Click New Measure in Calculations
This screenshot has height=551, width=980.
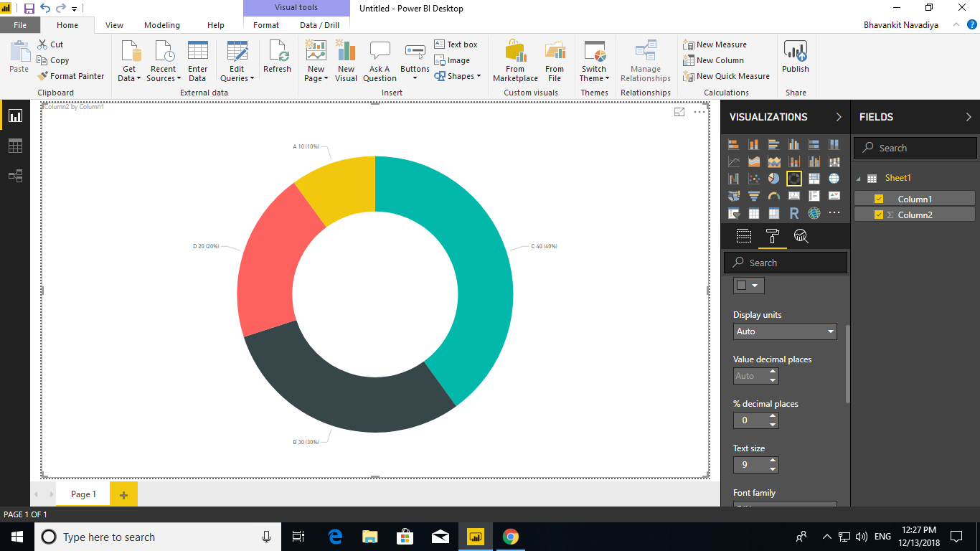[715, 44]
